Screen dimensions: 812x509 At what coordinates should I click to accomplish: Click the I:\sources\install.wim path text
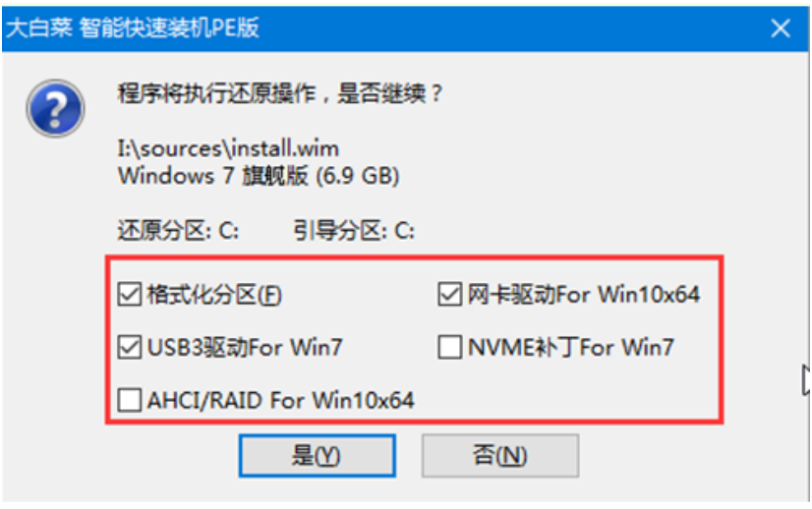(x=228, y=149)
